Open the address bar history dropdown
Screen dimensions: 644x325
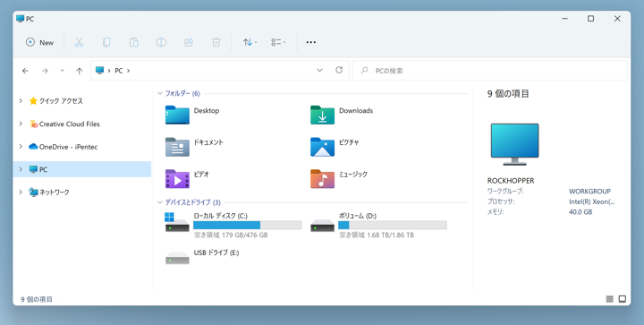[319, 70]
